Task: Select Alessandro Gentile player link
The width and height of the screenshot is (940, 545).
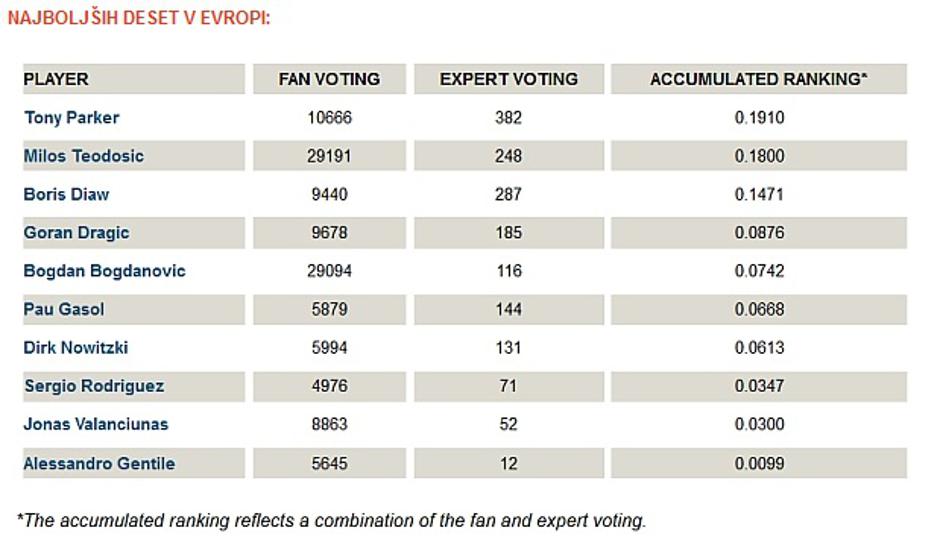Action: [99, 463]
